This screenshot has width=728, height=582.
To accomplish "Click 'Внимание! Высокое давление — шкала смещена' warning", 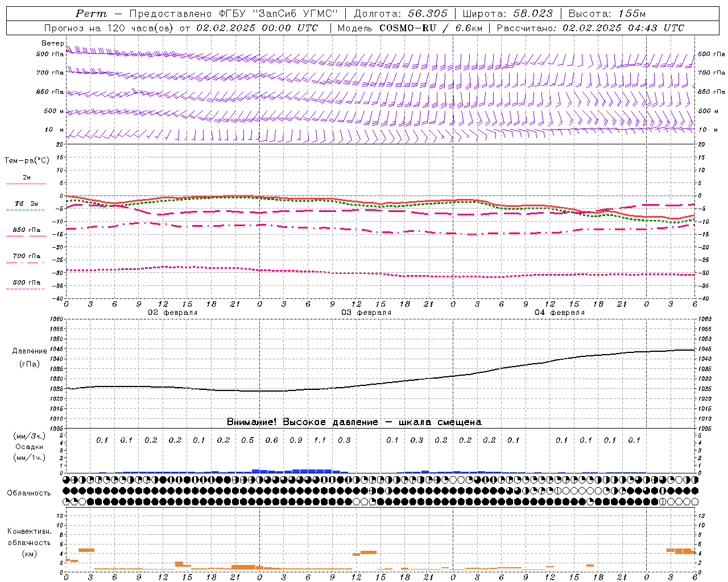I will (354, 422).
